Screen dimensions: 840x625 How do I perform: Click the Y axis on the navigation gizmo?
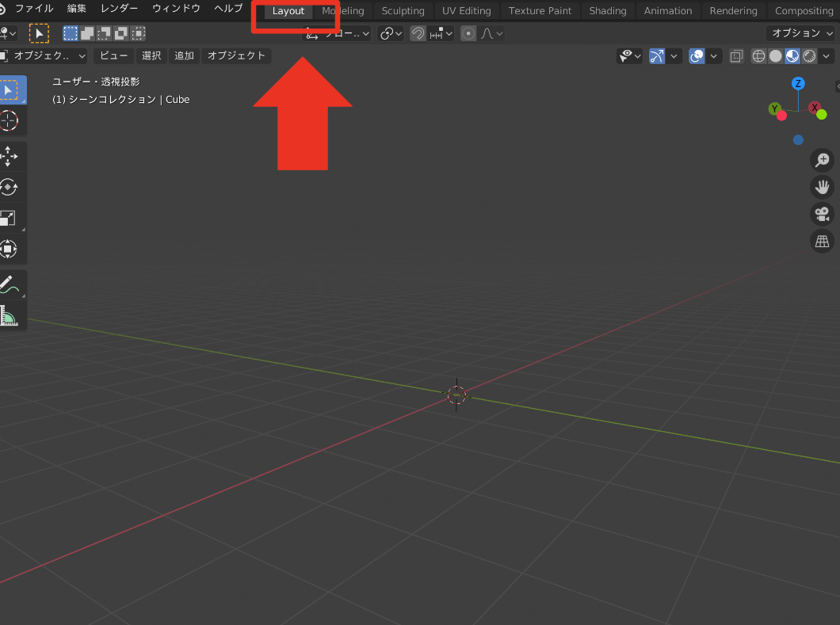(x=775, y=109)
